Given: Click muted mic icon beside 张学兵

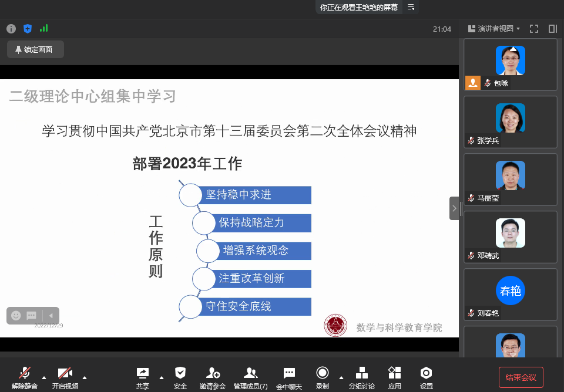Looking at the screenshot, I should point(471,140).
